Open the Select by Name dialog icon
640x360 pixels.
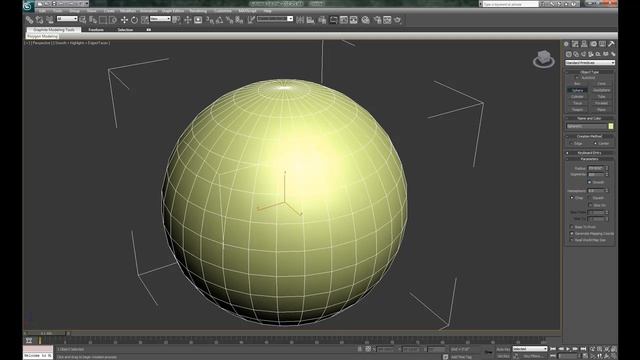click(93, 20)
